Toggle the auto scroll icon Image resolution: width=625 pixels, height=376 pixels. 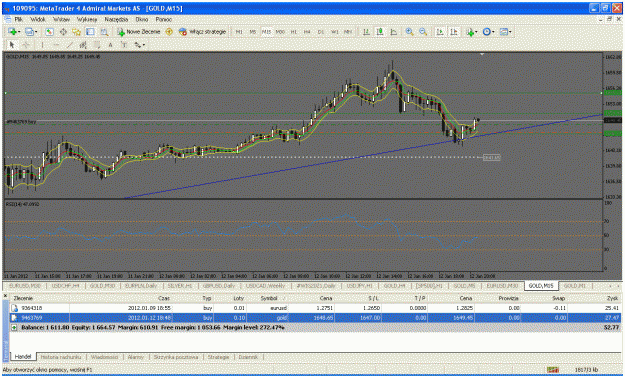pyautogui.click(x=440, y=32)
